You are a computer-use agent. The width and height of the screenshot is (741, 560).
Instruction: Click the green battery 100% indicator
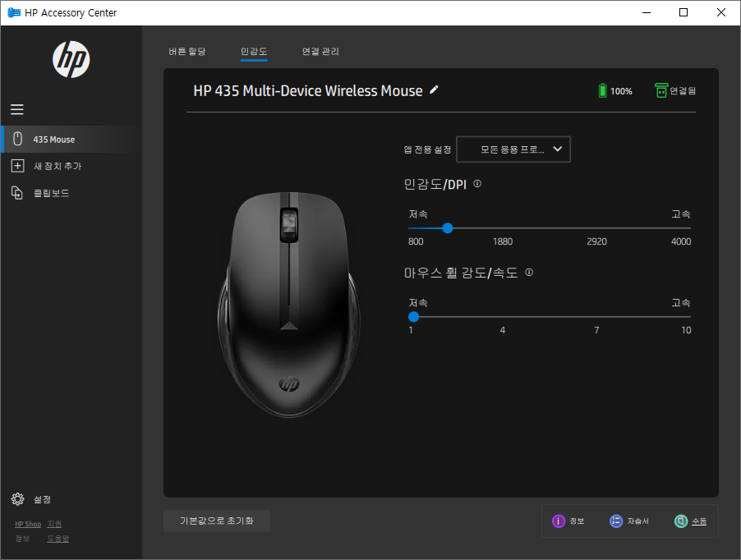pos(614,90)
